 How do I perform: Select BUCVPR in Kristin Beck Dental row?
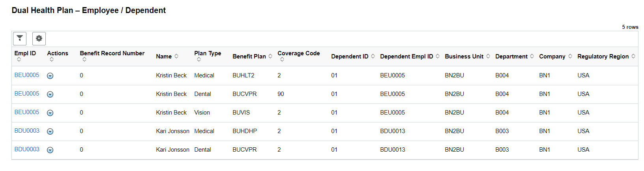tap(245, 94)
